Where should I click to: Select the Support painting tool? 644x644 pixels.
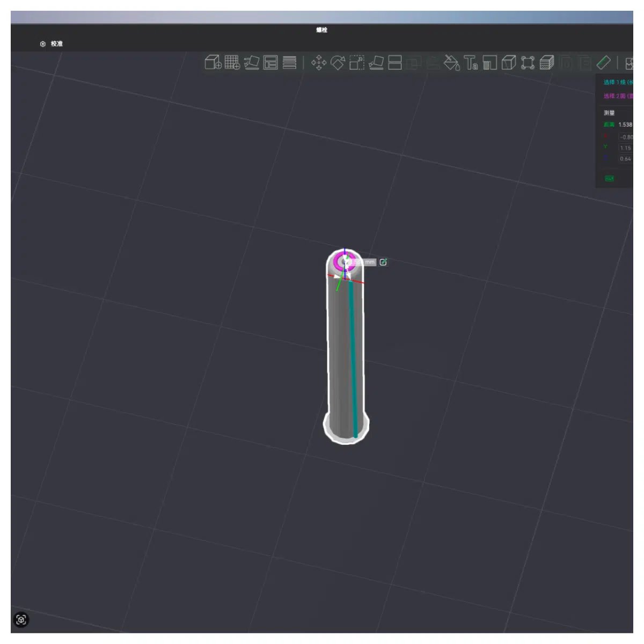point(490,63)
